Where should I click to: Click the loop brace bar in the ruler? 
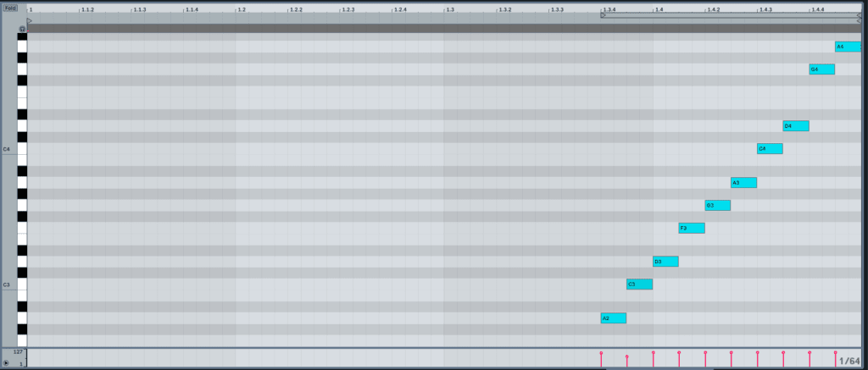tap(731, 15)
